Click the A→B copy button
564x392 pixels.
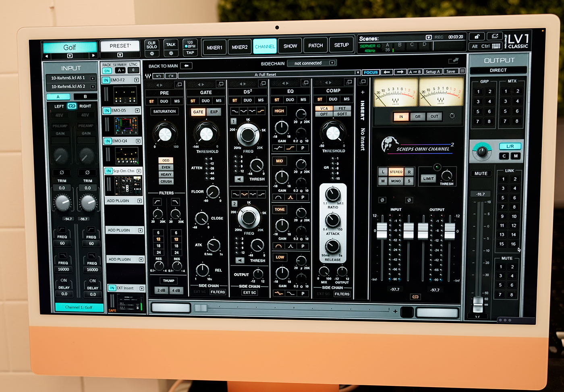(x=415, y=72)
